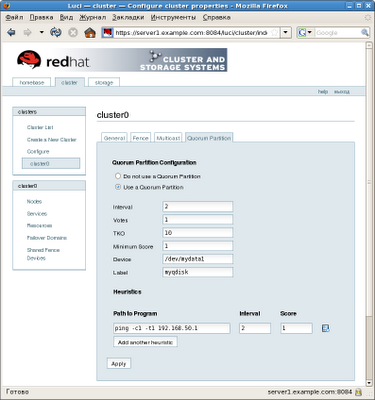The height and width of the screenshot is (400, 375).
Task: Click the Stop loading icon
Action: click(x=73, y=32)
